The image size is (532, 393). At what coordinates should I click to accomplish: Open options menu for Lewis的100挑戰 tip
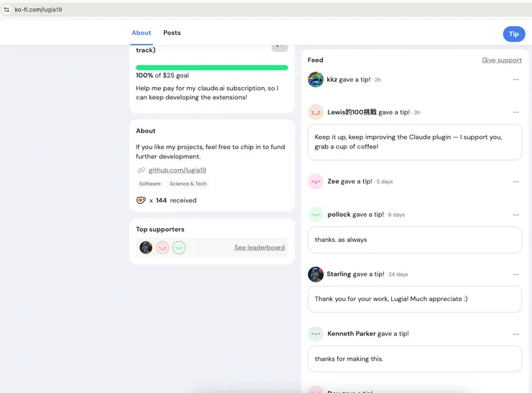tap(516, 112)
